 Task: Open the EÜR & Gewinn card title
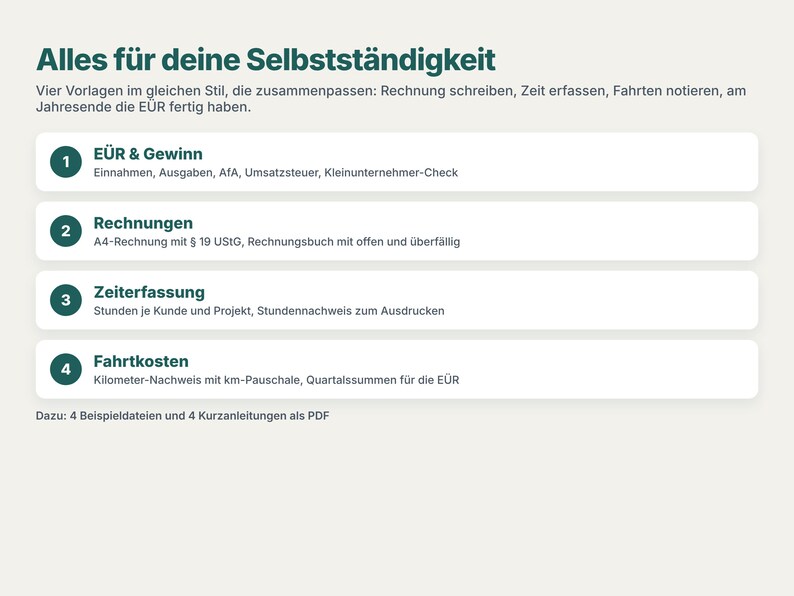click(x=148, y=153)
